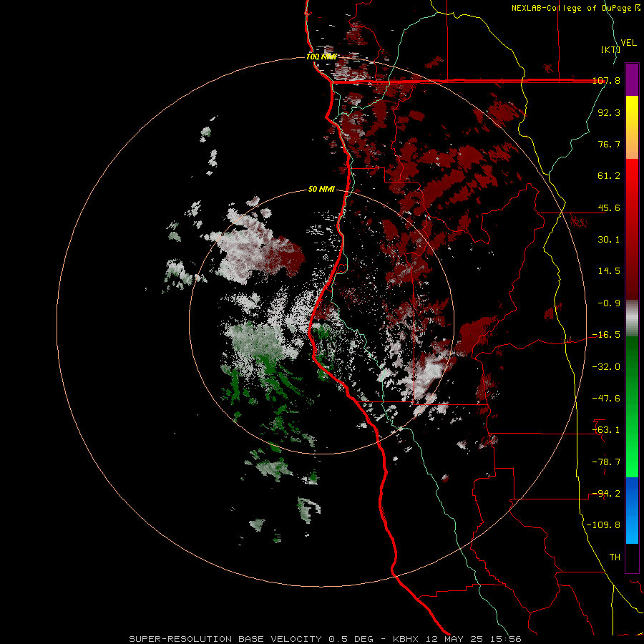This screenshot has width=644, height=644.
Task: Click the 76.7 velocity scale label
Action: 609,144
